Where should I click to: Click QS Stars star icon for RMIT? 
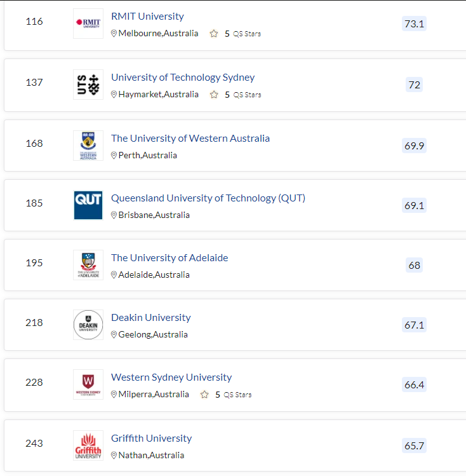(x=214, y=34)
